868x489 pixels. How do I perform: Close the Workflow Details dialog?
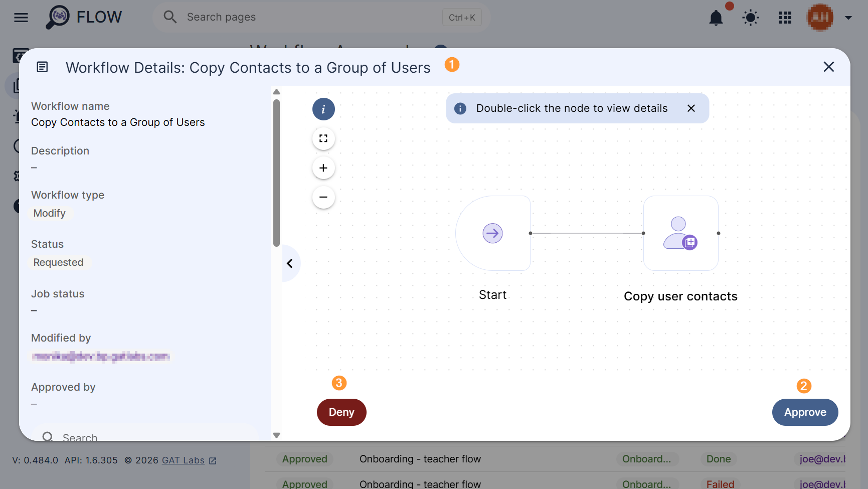click(x=829, y=67)
